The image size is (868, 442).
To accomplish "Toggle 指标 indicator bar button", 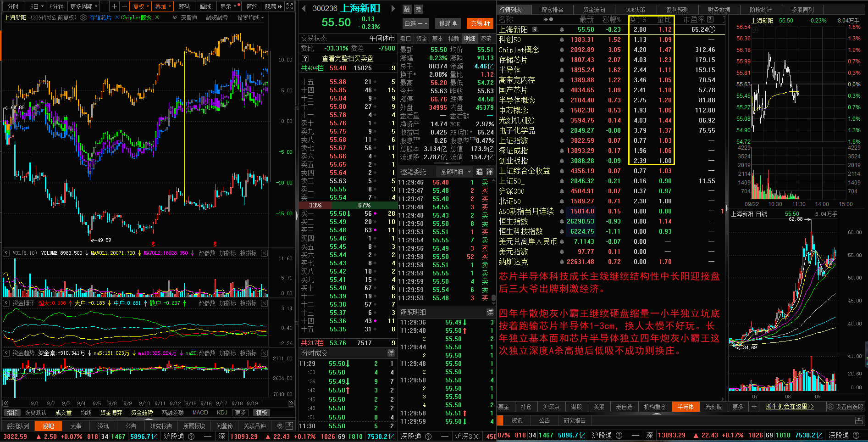I will point(12,413).
